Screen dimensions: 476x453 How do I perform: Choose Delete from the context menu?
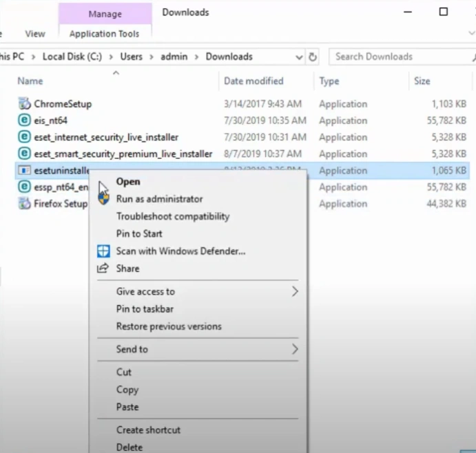130,447
